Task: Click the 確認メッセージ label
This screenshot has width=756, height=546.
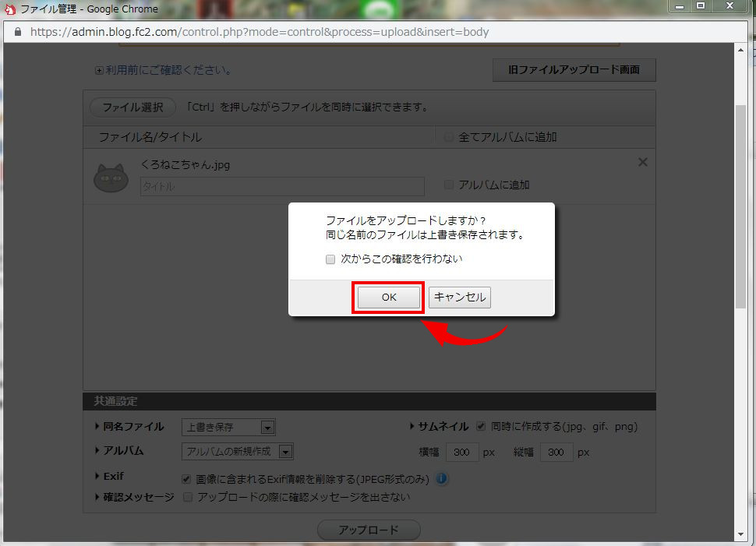Action: (139, 497)
